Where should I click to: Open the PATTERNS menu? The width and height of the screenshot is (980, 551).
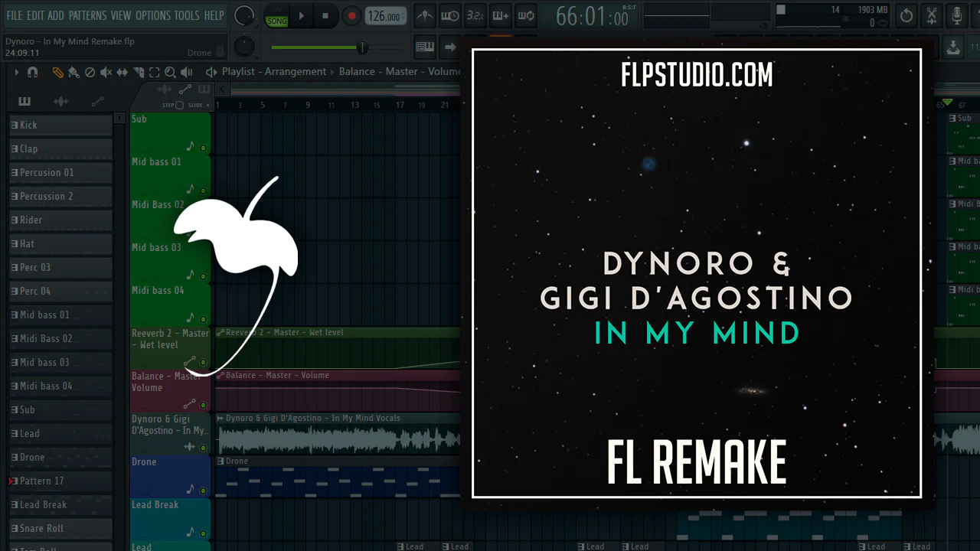[x=87, y=15]
